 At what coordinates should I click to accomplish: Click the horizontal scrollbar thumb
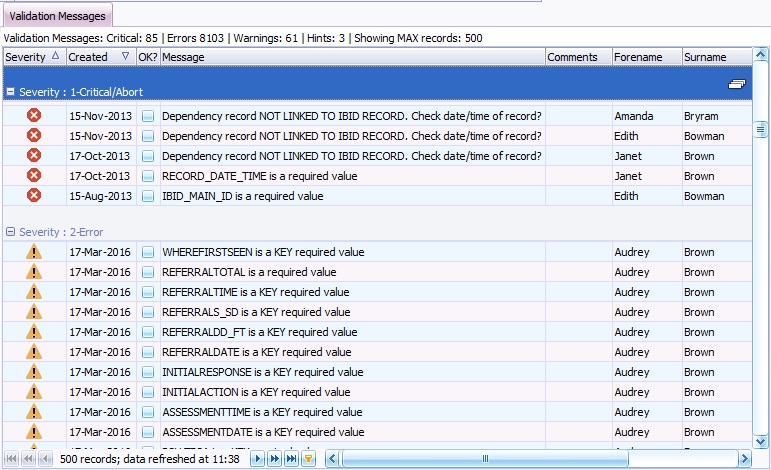pos(485,459)
